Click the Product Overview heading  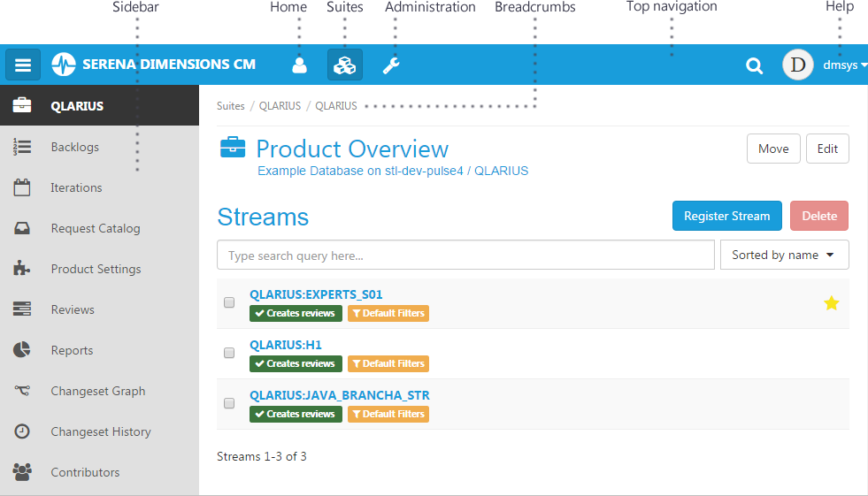[x=352, y=149]
